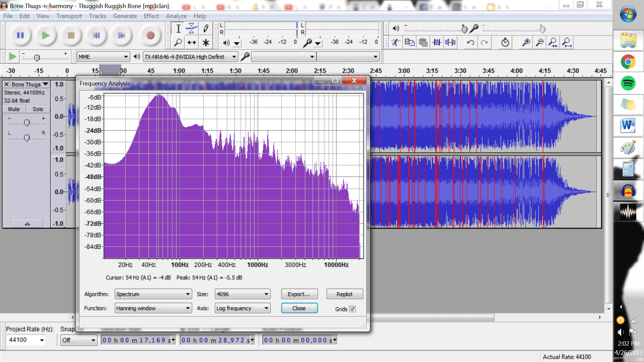The image size is (644, 362).
Task: Stop playback with the Stop button
Action: point(71,35)
